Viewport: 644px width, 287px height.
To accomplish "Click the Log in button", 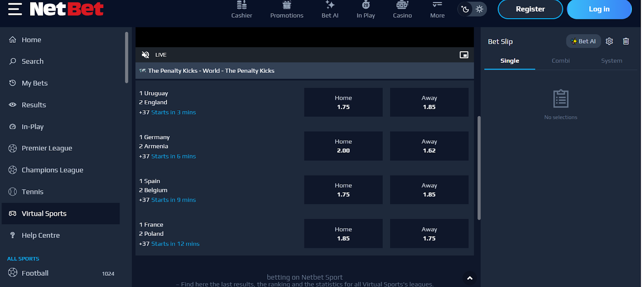I will [599, 9].
